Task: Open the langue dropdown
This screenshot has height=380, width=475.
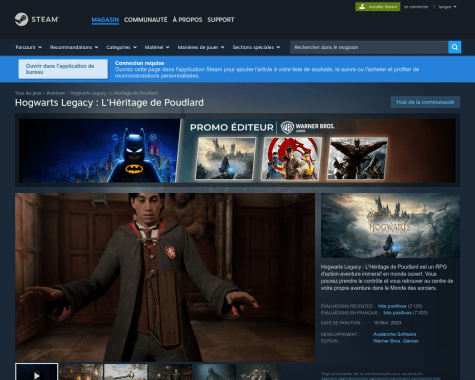Action: [x=447, y=7]
